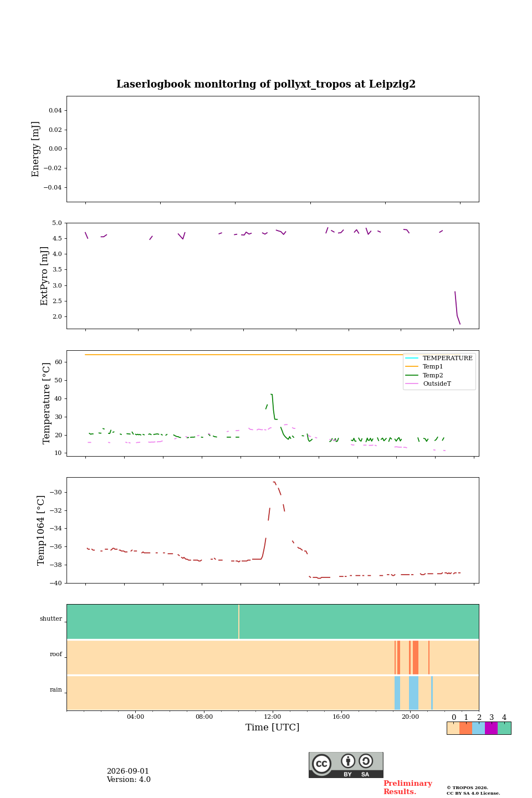
Task: Select green colorbar swatch for value 4
Action: pos(504,728)
